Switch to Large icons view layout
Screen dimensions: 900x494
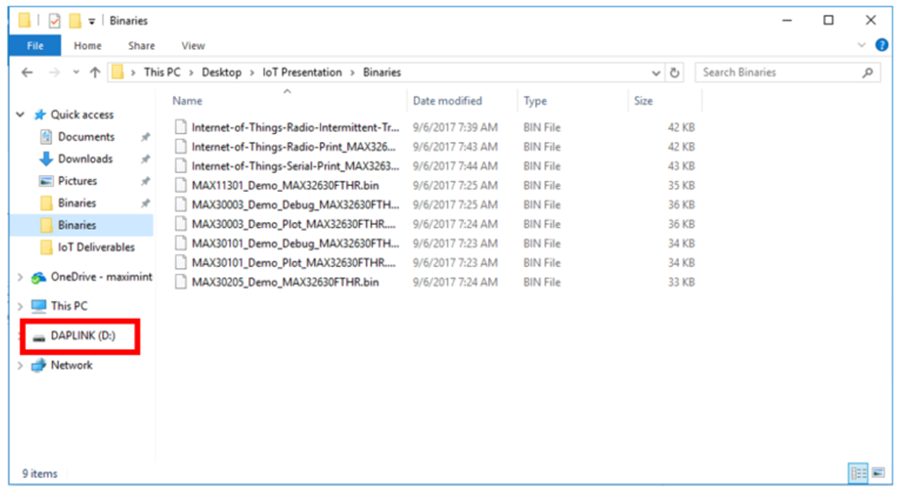[x=878, y=473]
